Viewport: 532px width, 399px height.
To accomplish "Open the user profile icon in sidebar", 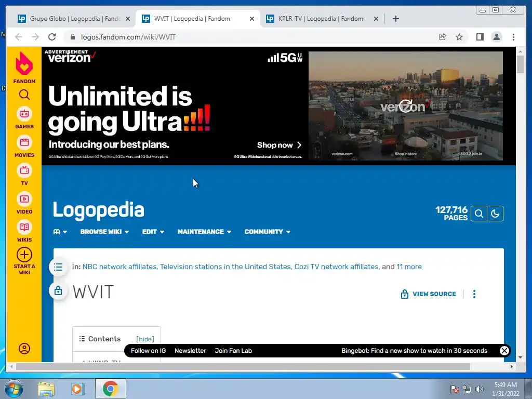I will [x=24, y=349].
